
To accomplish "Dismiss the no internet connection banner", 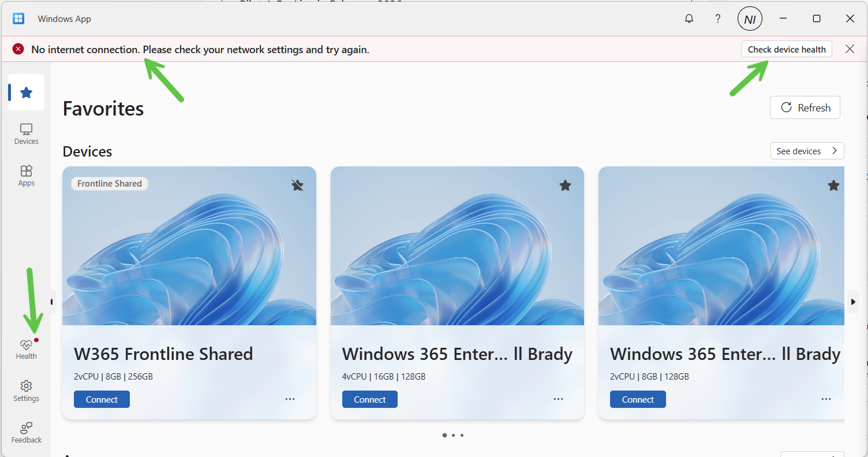I will [850, 49].
